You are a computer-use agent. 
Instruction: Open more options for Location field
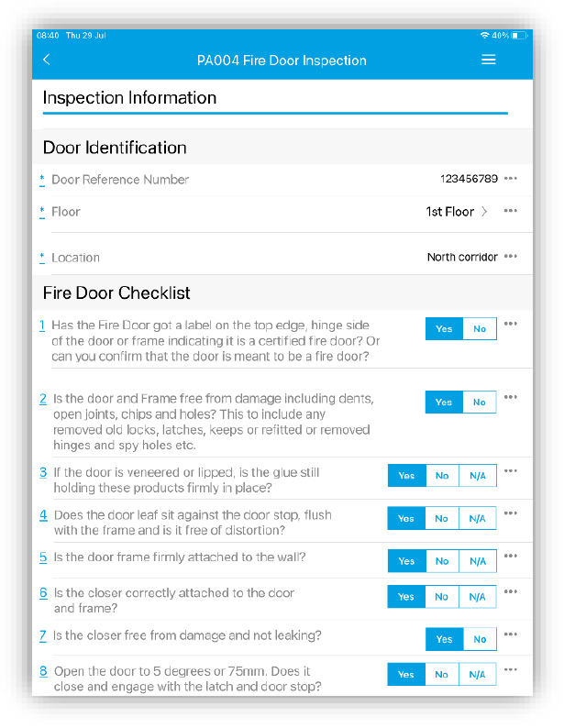pyautogui.click(x=511, y=257)
